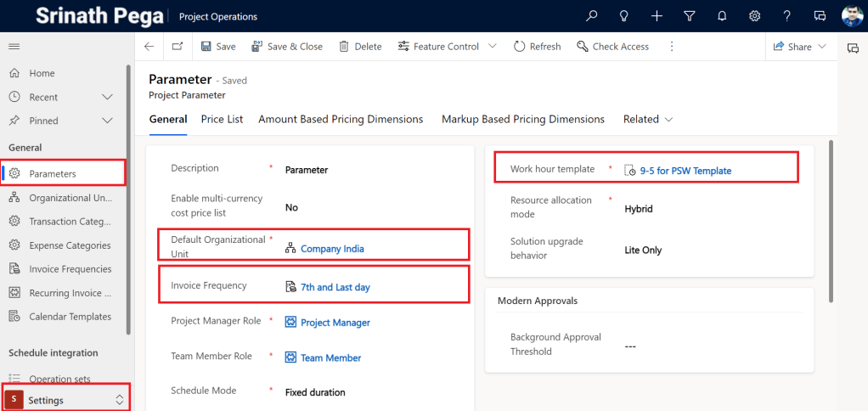Screen dimensions: 868x411
Task: Click the plus quick create icon
Action: click(x=657, y=16)
